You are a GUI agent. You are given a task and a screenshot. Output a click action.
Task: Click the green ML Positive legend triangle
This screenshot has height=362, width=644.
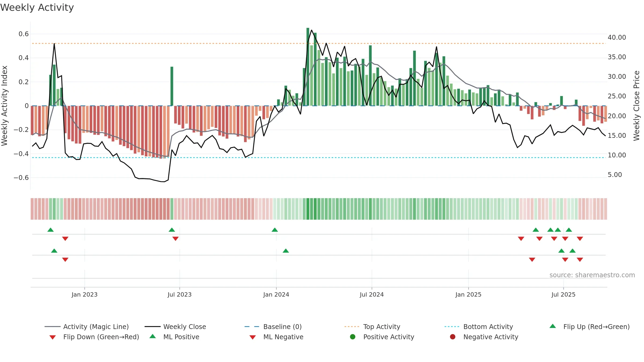point(153,336)
